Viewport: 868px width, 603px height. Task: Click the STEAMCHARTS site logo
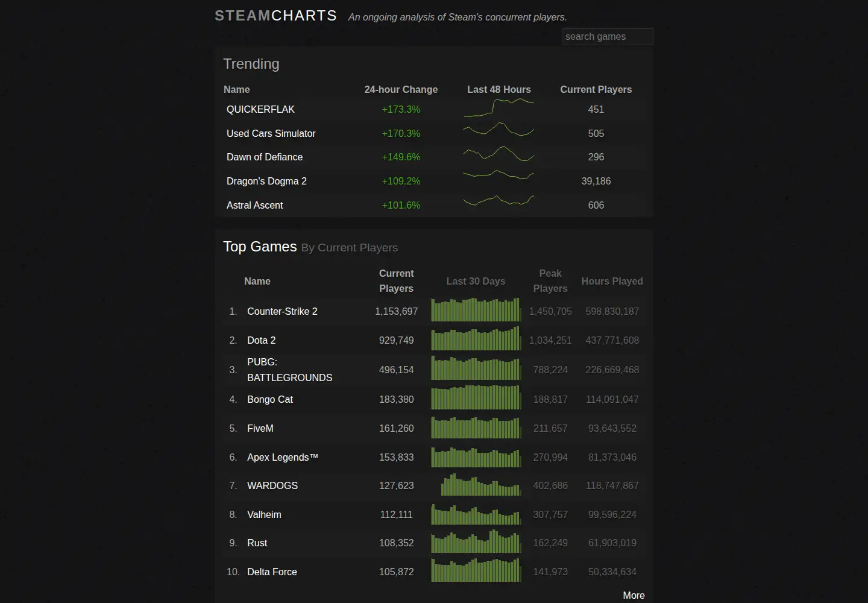[x=276, y=16]
